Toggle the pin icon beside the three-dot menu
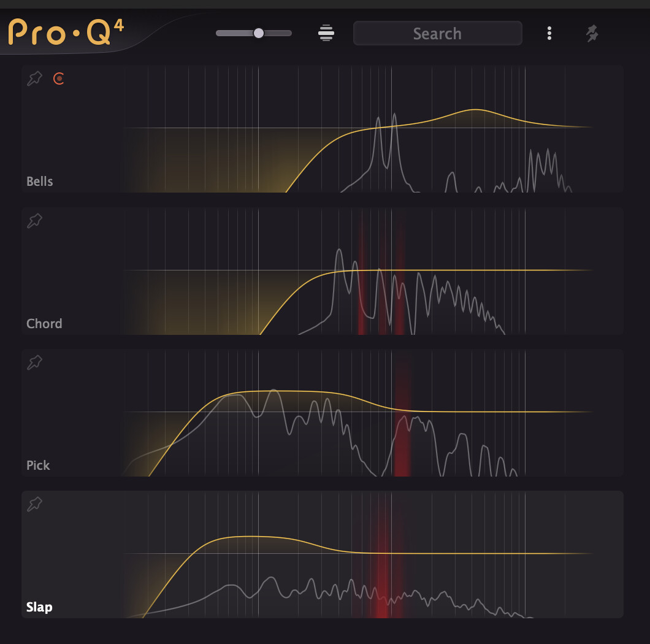Viewport: 650px width, 644px height. click(592, 33)
